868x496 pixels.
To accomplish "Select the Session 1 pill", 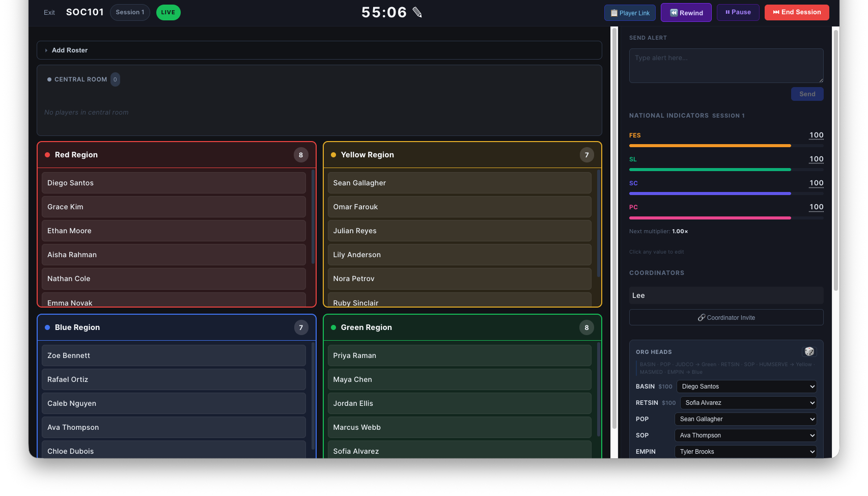I will 130,12.
